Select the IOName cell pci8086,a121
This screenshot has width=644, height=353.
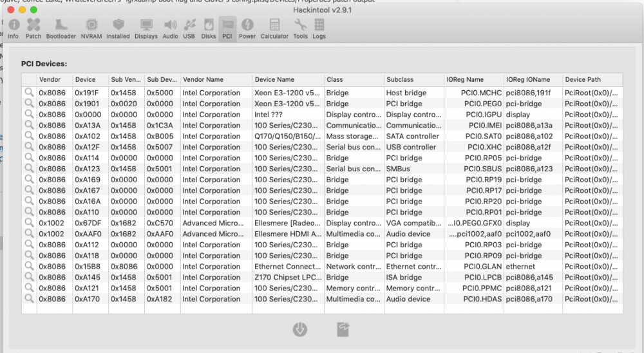pyautogui.click(x=529, y=288)
